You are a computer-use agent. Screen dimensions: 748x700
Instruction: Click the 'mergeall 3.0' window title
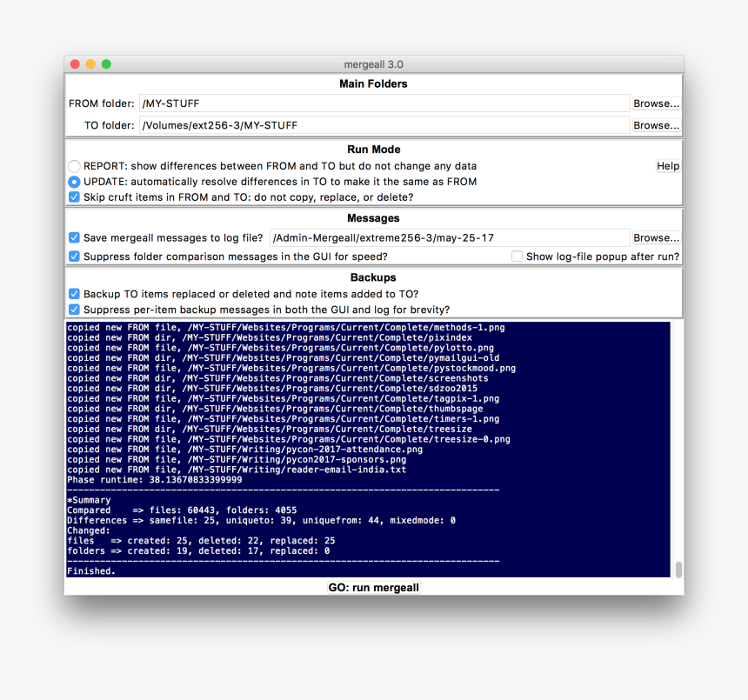[373, 64]
